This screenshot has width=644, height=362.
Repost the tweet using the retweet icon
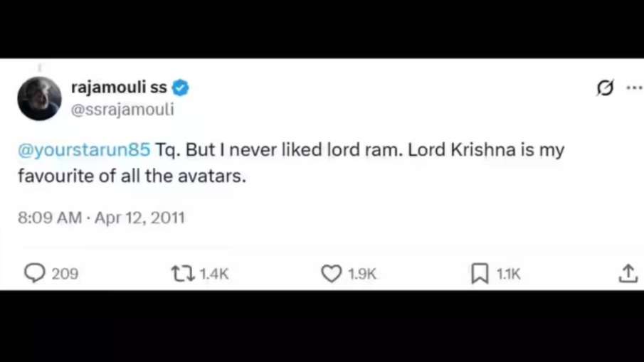(183, 274)
